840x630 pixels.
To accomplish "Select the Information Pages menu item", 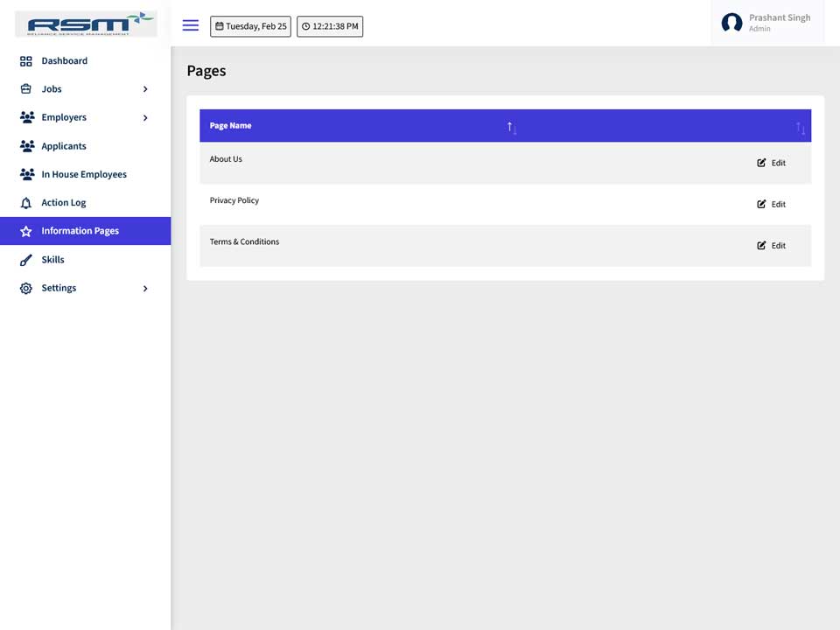I will (85, 231).
